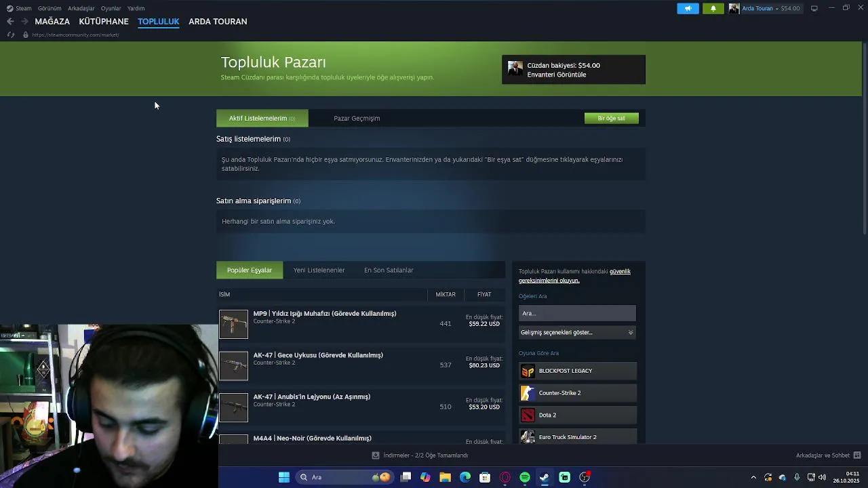
Task: Click the Steam page URL address
Action: point(75,35)
